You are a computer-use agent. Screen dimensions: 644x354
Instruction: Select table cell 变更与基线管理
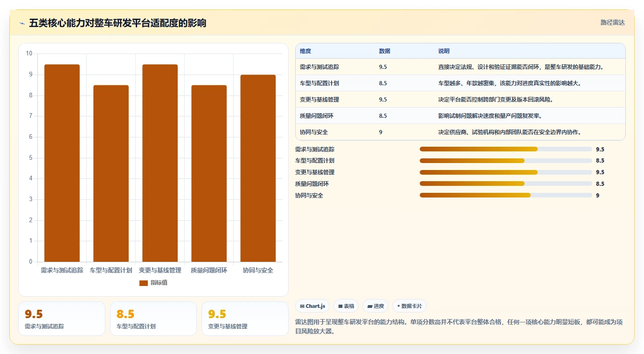pos(319,100)
